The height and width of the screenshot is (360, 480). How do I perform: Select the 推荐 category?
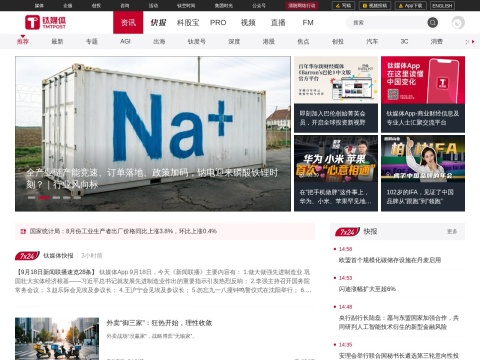[23, 41]
